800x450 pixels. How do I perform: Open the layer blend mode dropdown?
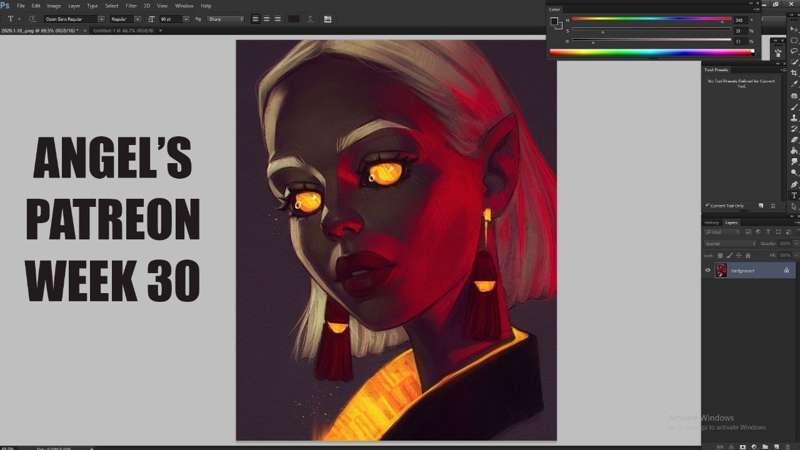731,244
